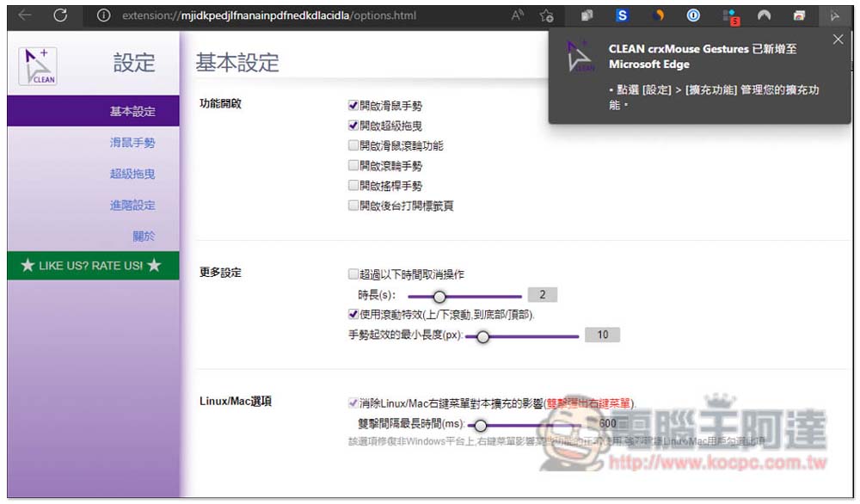
Task: Click the 手勢起效的最小長度 slider handle
Action: (x=482, y=337)
